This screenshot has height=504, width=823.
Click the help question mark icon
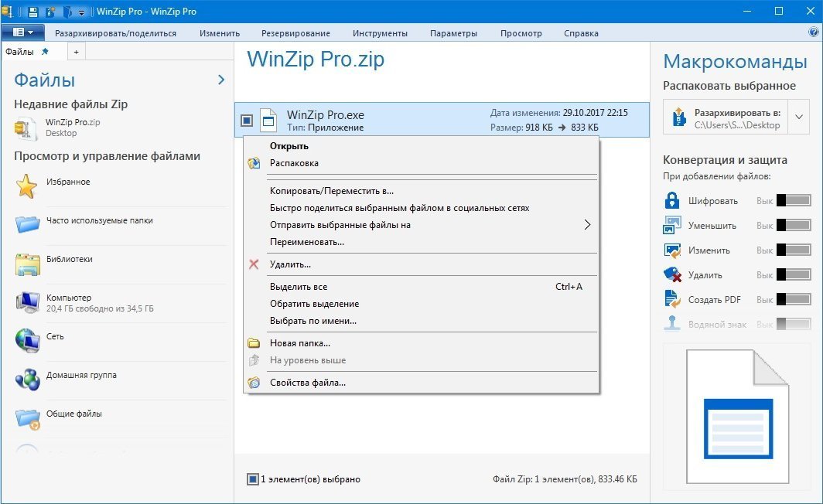813,32
